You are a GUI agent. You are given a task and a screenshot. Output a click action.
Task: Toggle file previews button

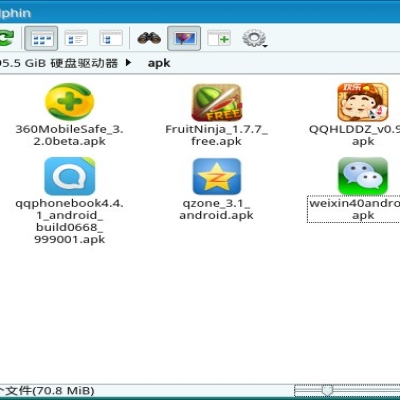point(184,38)
